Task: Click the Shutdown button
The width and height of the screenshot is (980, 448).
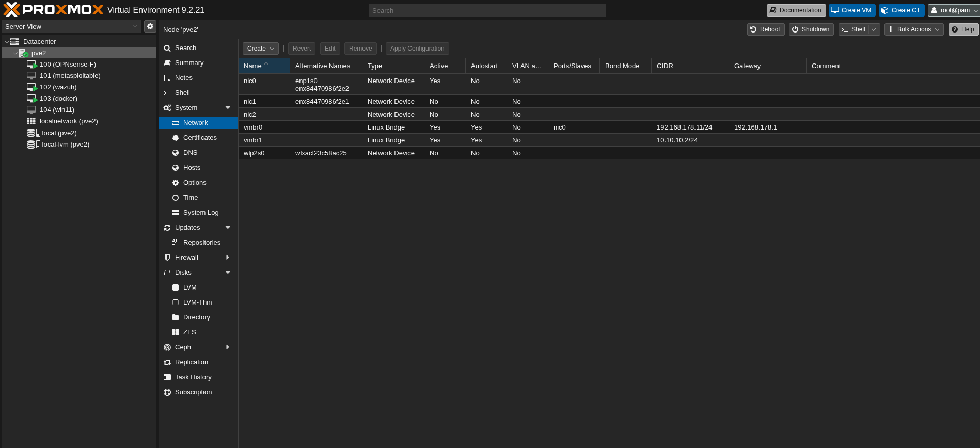Action: [811, 29]
